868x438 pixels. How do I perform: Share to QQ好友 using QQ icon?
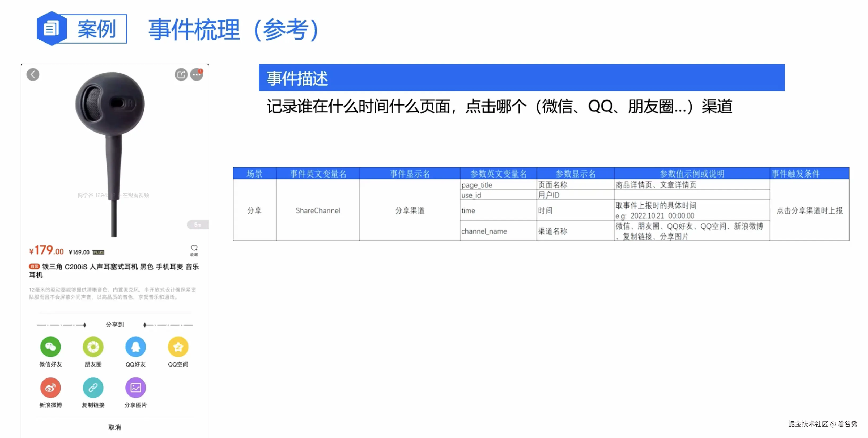click(135, 347)
